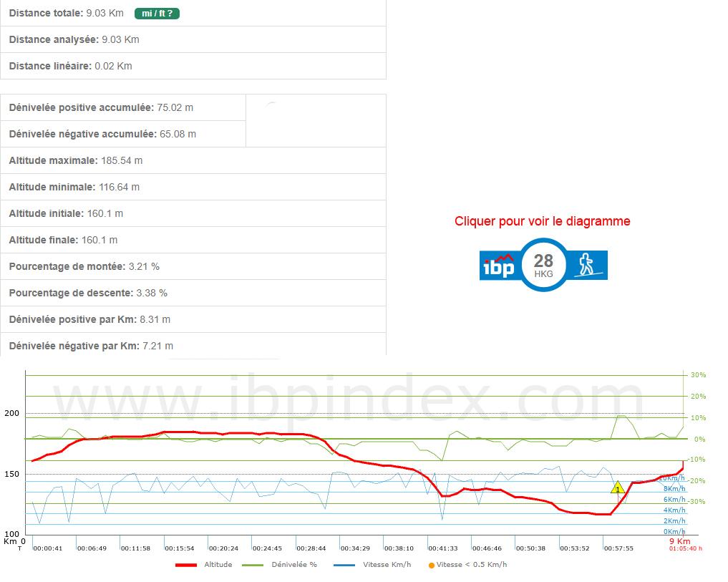Click the yellow warning triangle marker on chart

618,488
